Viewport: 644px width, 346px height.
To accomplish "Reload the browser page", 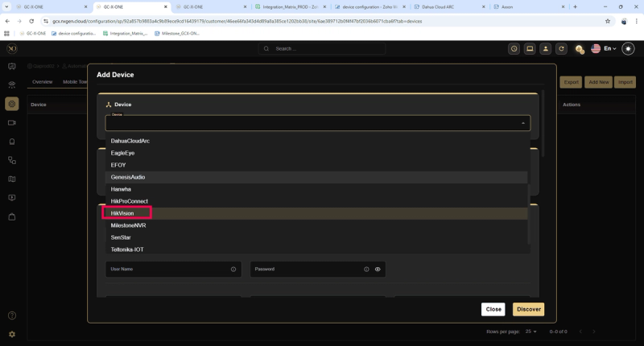I will tap(31, 21).
